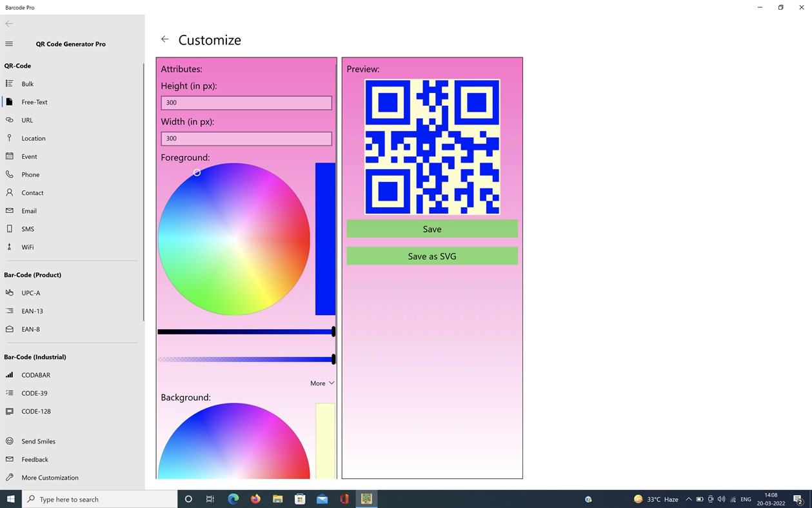This screenshot has width=812, height=508.
Task: Open the Email QR code section
Action: click(x=29, y=210)
